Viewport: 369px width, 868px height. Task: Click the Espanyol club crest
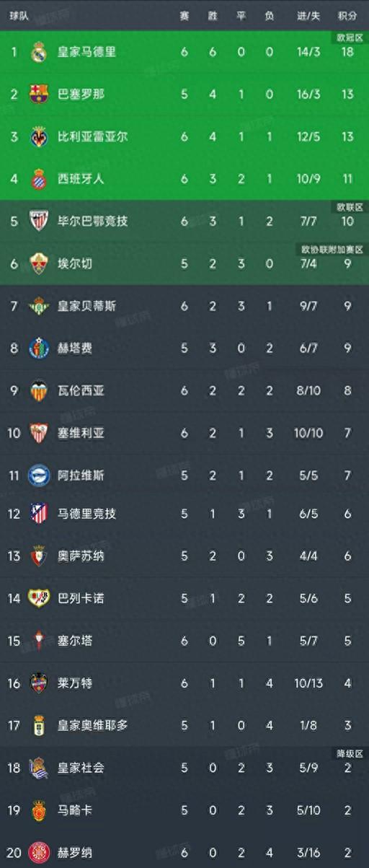pos(38,179)
